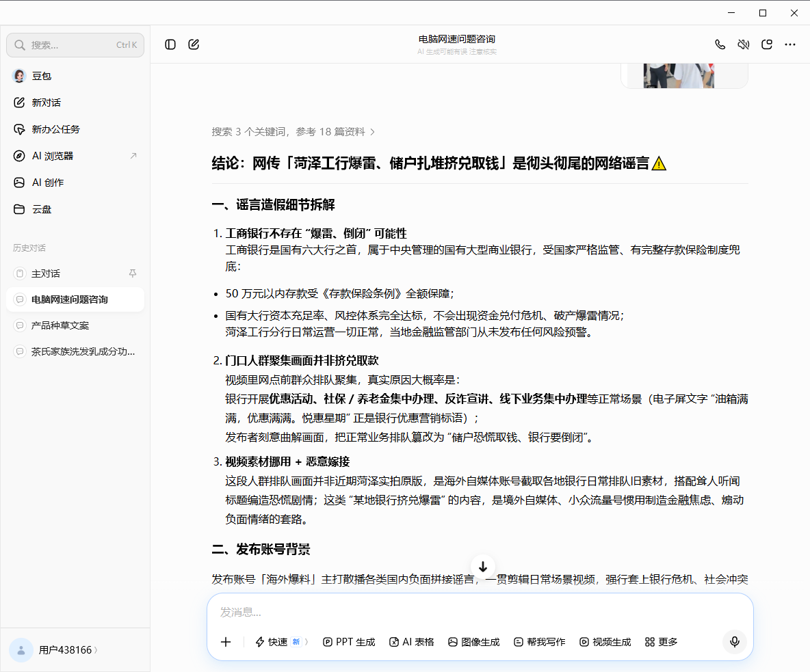
Task: Close the Doubao window
Action: coord(794,13)
